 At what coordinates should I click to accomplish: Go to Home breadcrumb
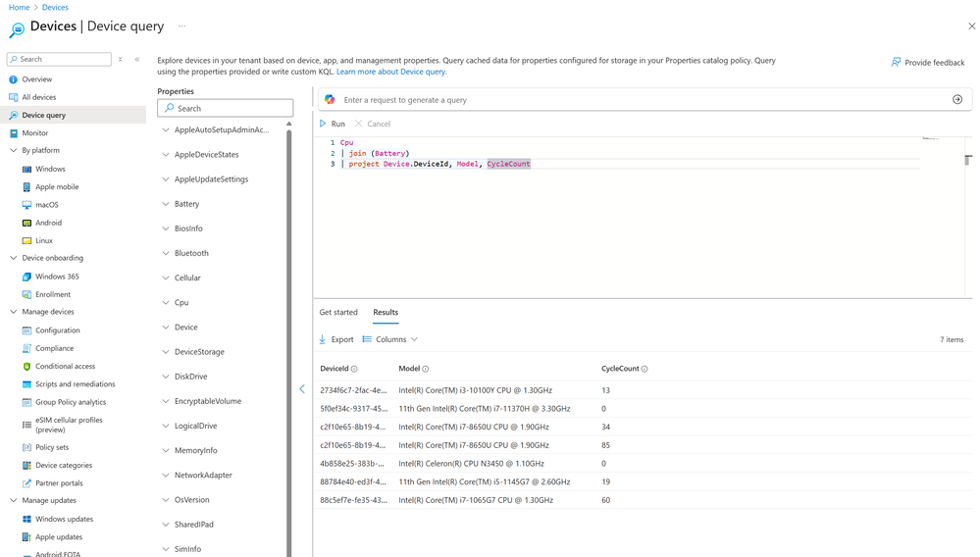19,8
